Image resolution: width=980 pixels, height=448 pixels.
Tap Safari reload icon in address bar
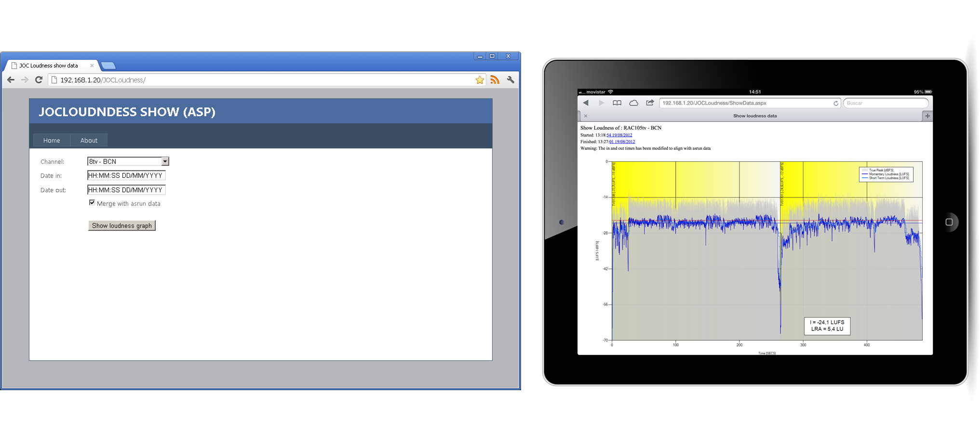pyautogui.click(x=836, y=103)
